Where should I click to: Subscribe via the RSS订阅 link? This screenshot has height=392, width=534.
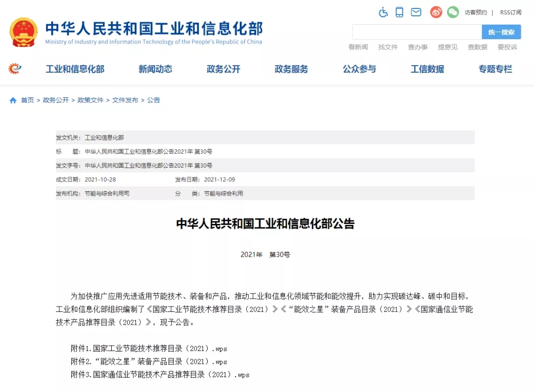pyautogui.click(x=510, y=12)
